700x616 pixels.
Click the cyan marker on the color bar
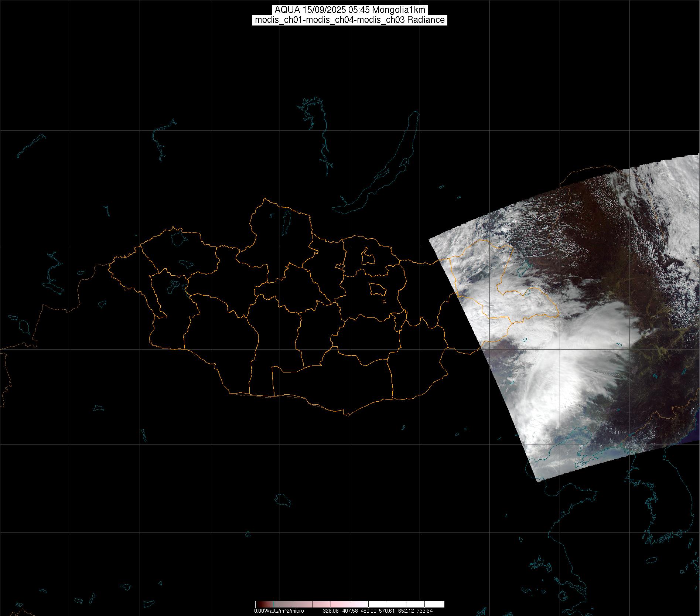click(x=273, y=605)
